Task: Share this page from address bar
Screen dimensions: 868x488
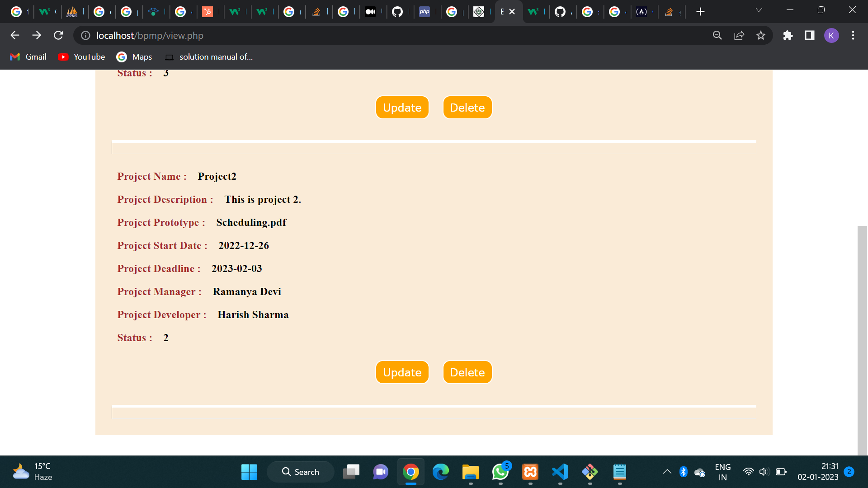Action: point(739,35)
